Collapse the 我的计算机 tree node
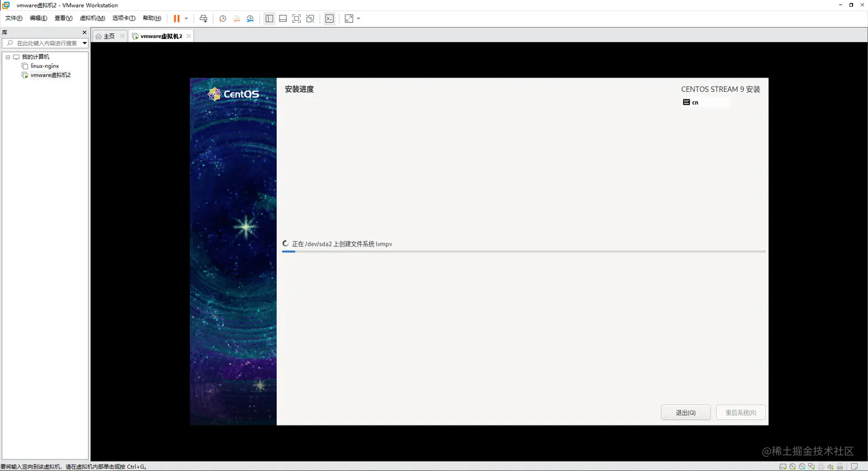The image size is (868, 471). coord(7,57)
